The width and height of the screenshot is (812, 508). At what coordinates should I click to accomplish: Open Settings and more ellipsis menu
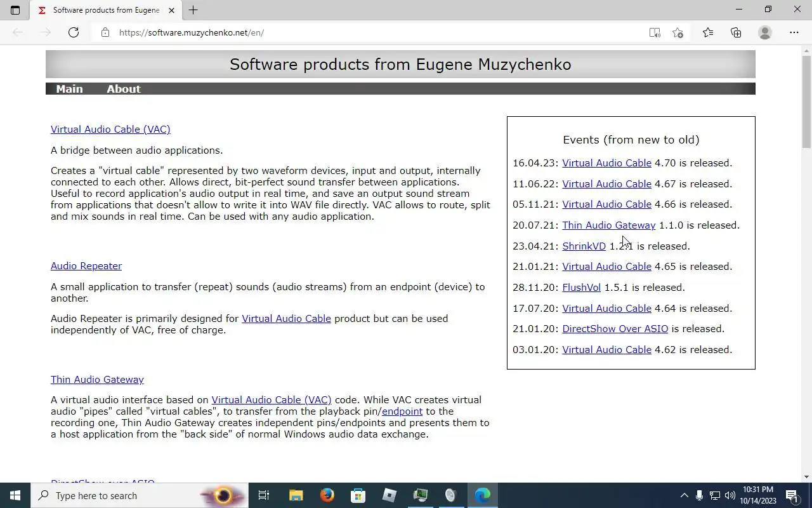point(794,32)
